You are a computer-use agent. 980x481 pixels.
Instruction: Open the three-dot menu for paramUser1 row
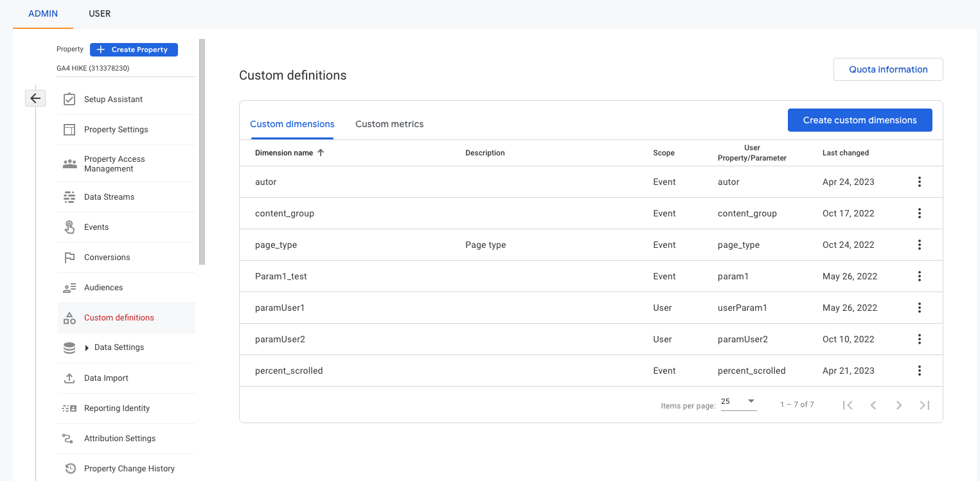[x=920, y=308]
